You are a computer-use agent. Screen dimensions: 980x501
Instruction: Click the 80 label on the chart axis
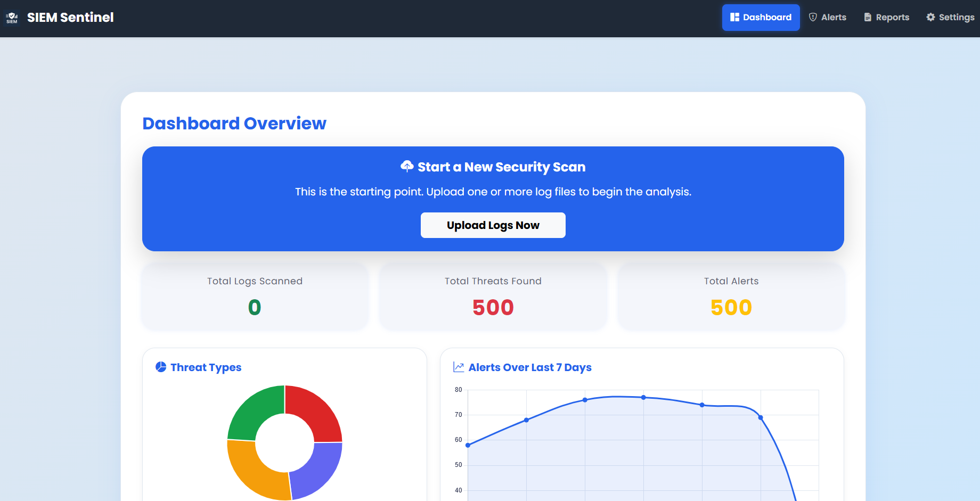pyautogui.click(x=459, y=390)
